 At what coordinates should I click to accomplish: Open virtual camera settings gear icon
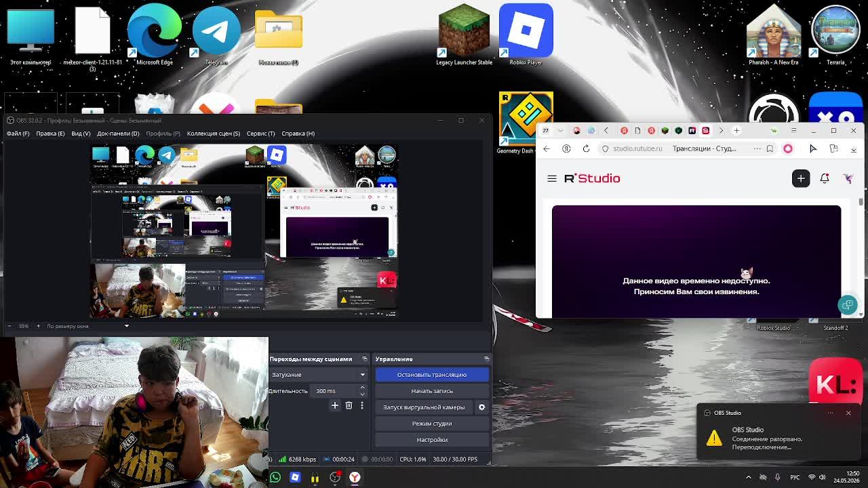(x=481, y=407)
